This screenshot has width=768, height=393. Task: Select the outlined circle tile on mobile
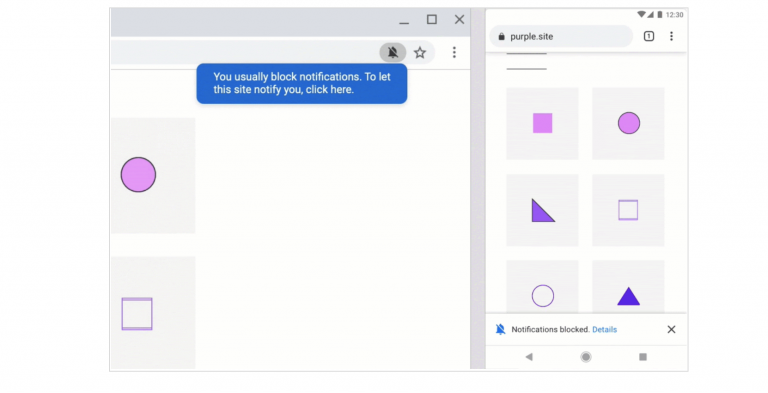click(542, 287)
